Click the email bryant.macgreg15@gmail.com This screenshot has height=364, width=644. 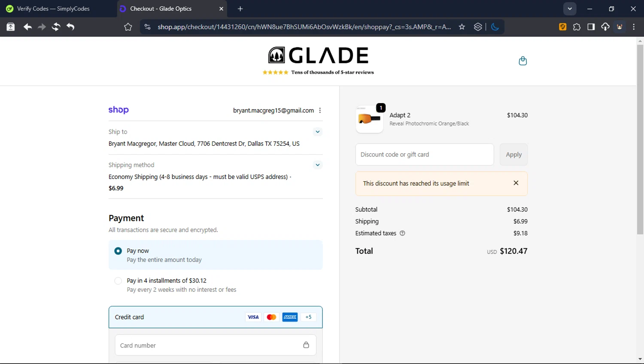pos(273,110)
